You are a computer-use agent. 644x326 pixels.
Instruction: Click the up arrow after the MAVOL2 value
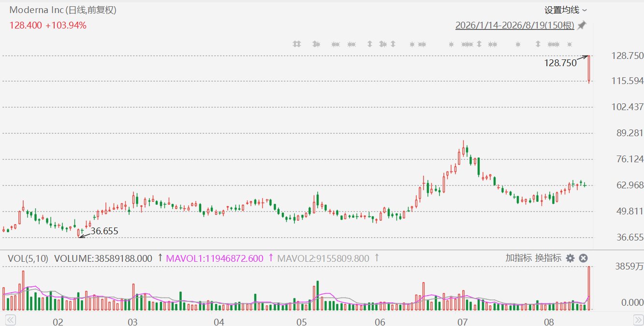click(377, 258)
